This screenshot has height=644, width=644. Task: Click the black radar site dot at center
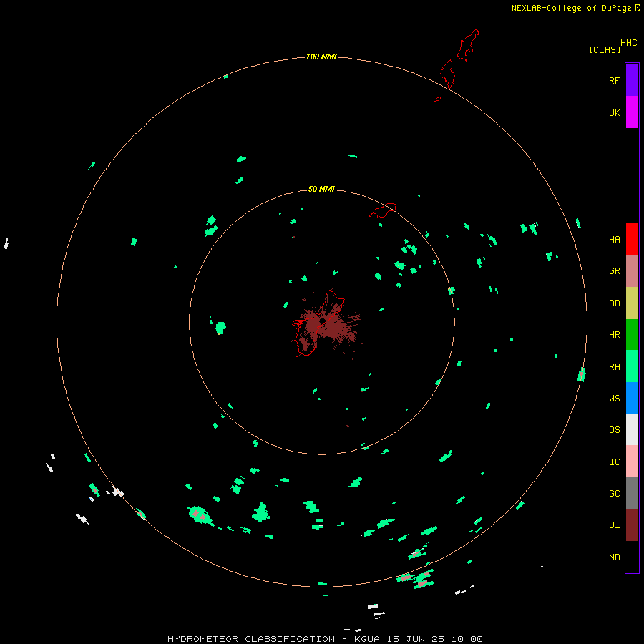(323, 321)
